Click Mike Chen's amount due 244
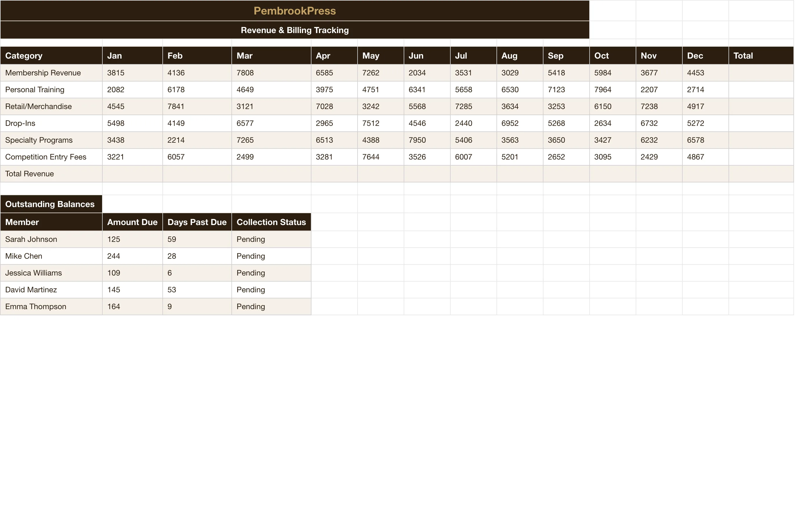Screen dimensions: 812x522 (132, 256)
